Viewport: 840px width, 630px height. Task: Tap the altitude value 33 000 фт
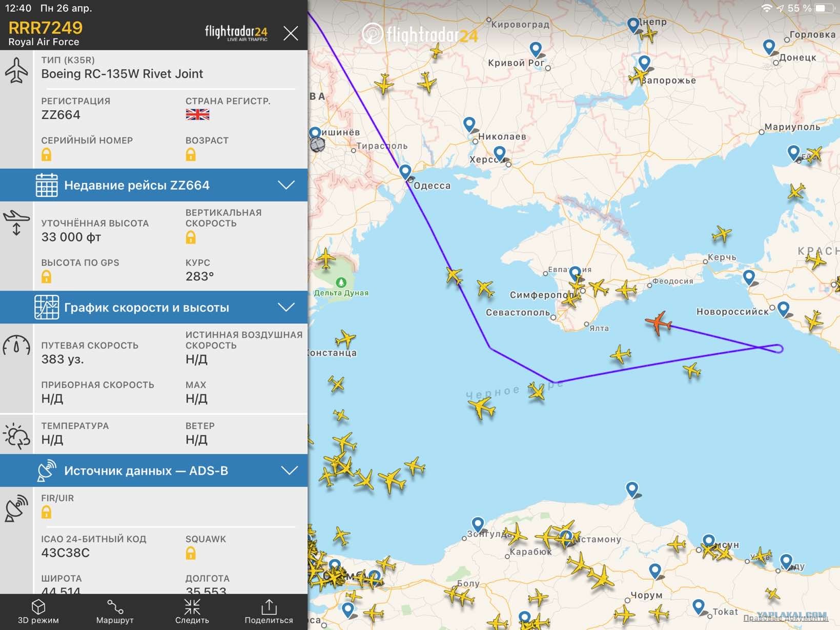click(71, 237)
